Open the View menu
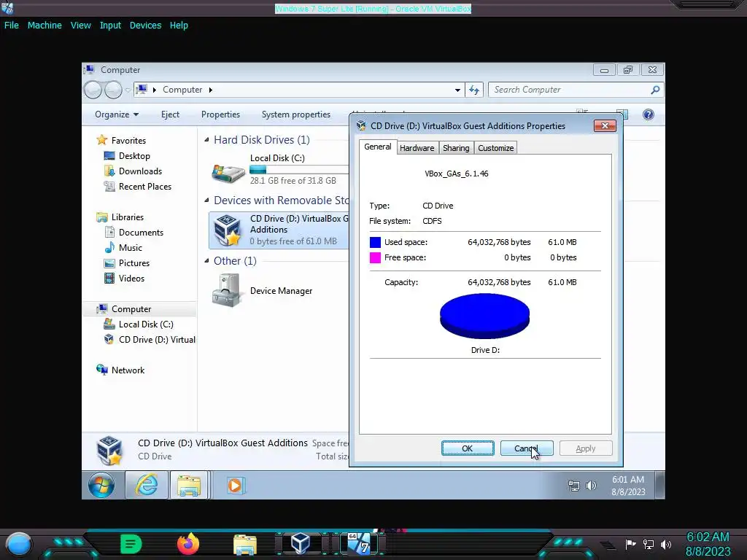Screen dimensions: 747x560 [80, 26]
